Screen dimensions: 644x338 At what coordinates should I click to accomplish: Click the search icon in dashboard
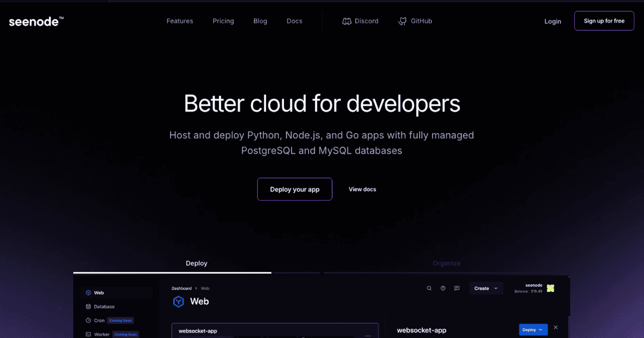(x=429, y=288)
